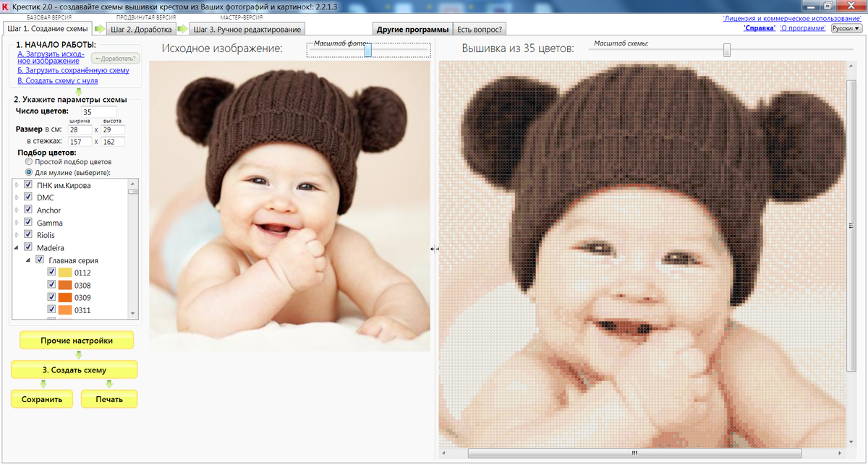Click pattern scrollbar right arrow
Viewport: 868px width, 465px height.
841,453
